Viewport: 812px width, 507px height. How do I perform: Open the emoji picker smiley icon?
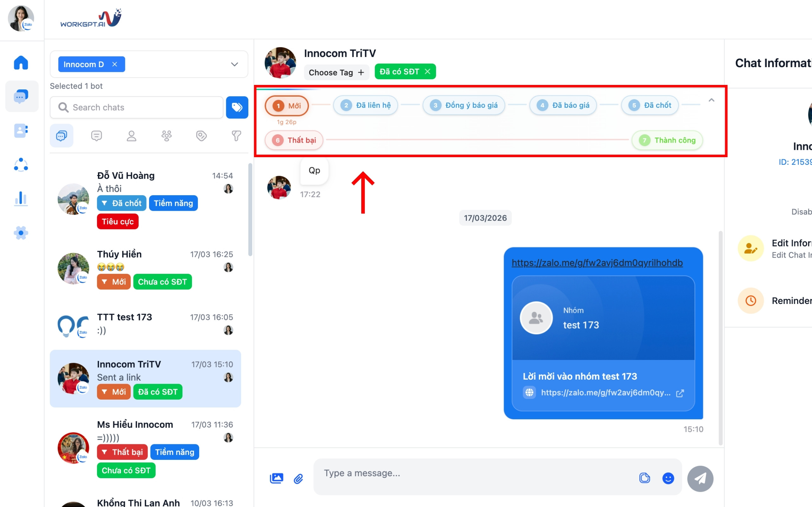(668, 478)
